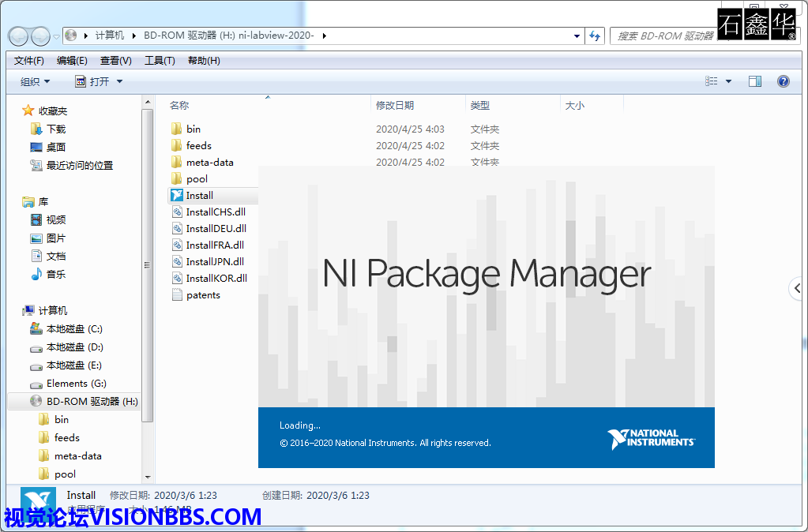Expand the 组织 organize dropdown

pyautogui.click(x=35, y=81)
